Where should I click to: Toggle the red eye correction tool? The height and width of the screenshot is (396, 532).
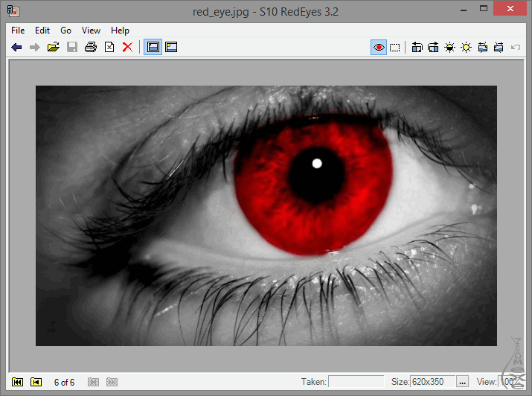[x=379, y=47]
